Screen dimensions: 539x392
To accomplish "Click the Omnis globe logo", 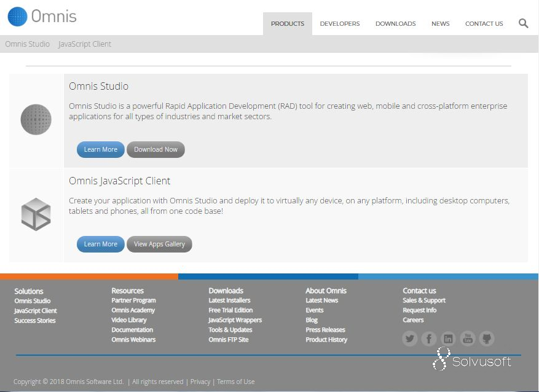I will coord(17,16).
